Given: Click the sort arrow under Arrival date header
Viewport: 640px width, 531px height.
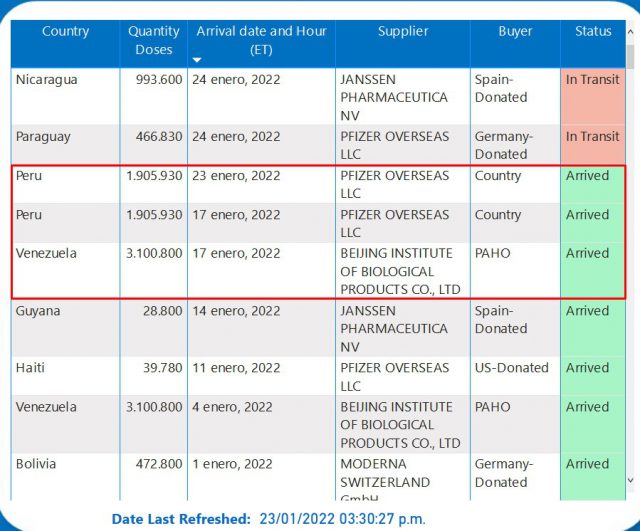Looking at the screenshot, I should [x=197, y=61].
